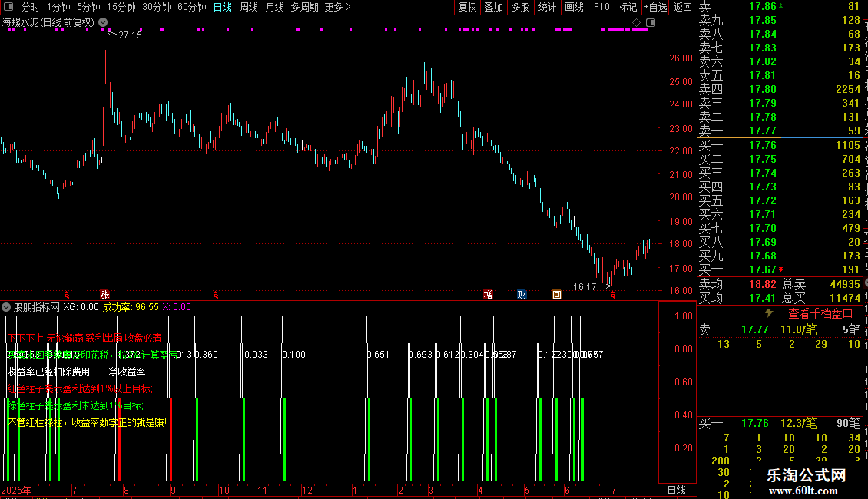Screen dimensions: 868x499
Task: Click the lightning icon beside 查看千档盘口
Action: [x=769, y=313]
